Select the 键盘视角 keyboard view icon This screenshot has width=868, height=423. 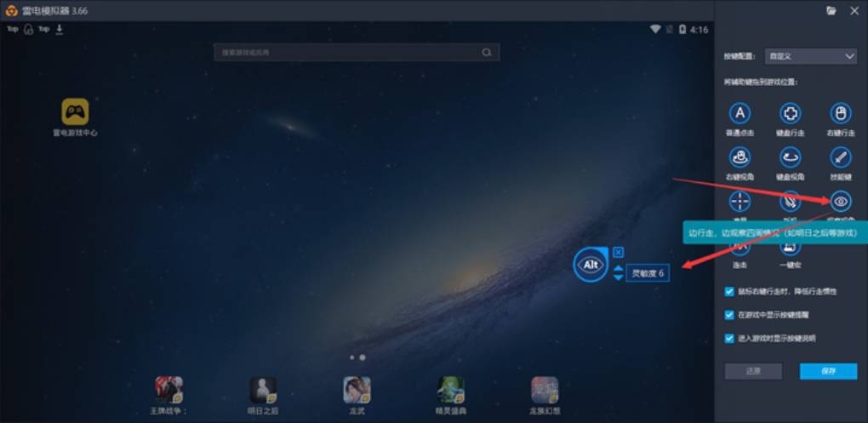(x=791, y=157)
